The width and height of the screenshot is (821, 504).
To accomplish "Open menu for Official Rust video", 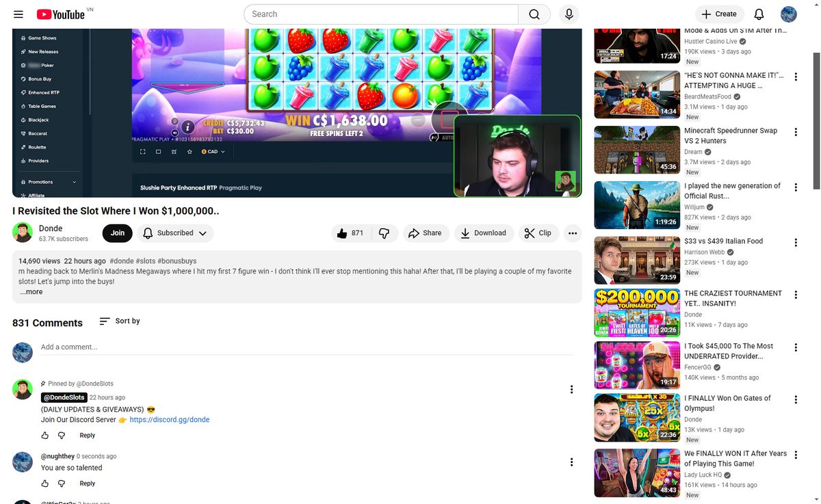I will point(796,187).
